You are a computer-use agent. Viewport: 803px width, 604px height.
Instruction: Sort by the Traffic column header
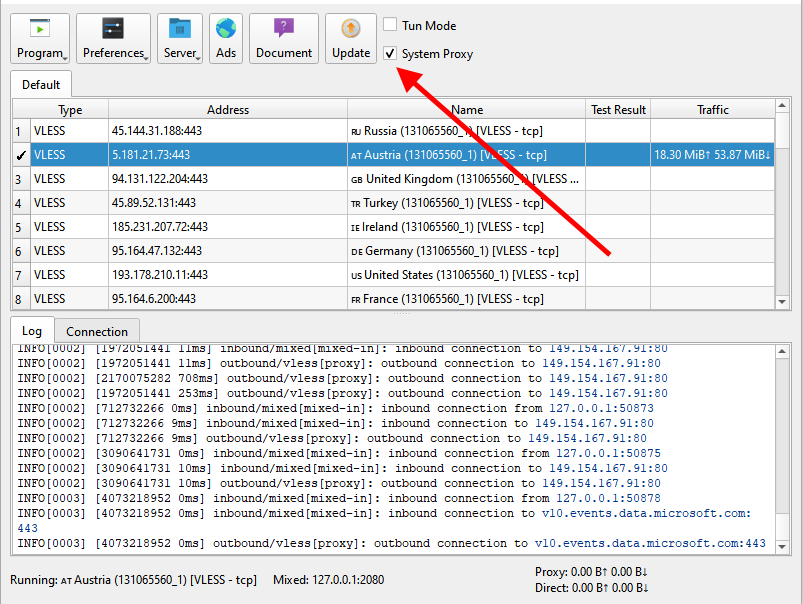coord(712,110)
